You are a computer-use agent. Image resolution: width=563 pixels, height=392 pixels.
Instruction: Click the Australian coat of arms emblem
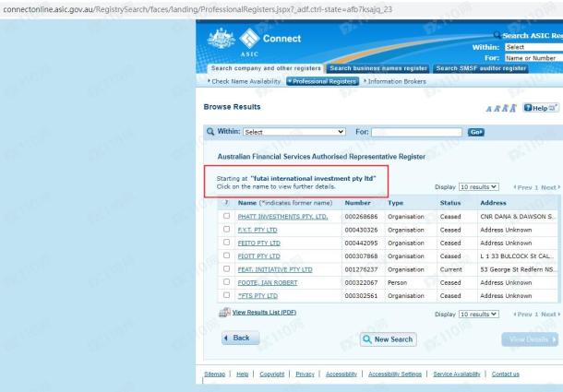[x=222, y=39]
